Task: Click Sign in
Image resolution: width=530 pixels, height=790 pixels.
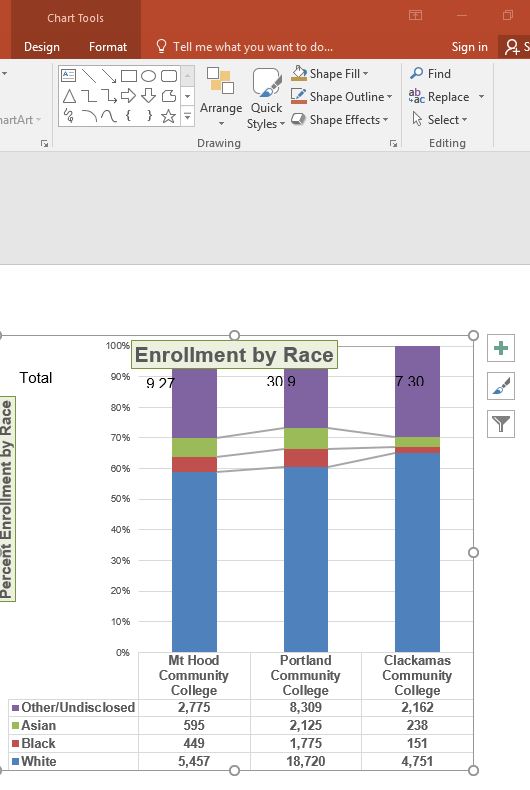Action: point(470,47)
